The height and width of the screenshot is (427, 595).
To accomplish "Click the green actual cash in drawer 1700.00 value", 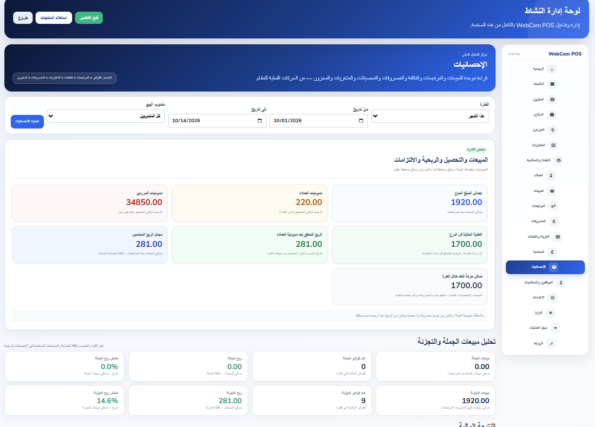I will [x=466, y=244].
